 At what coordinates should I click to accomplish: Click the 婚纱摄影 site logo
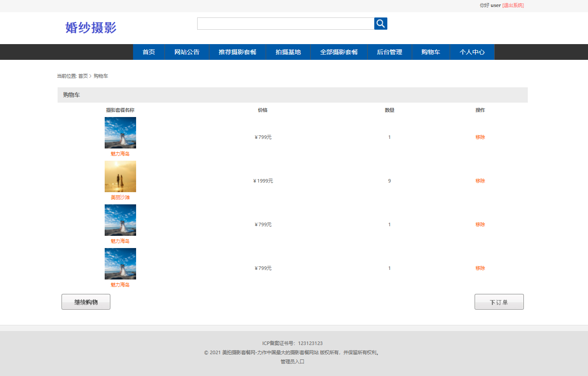90,28
